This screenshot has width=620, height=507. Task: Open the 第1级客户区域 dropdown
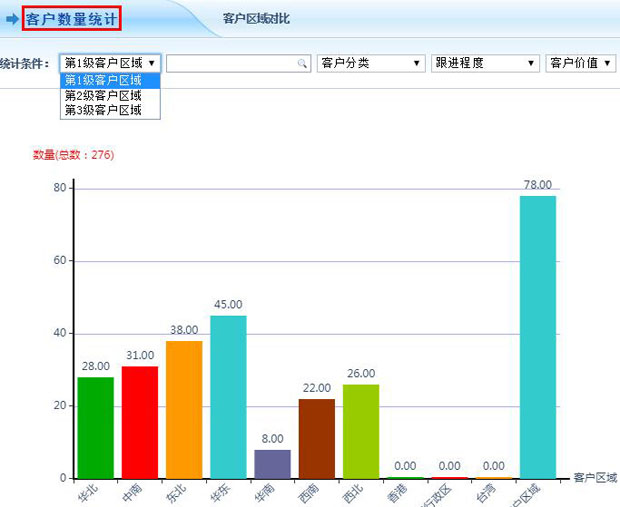click(110, 63)
